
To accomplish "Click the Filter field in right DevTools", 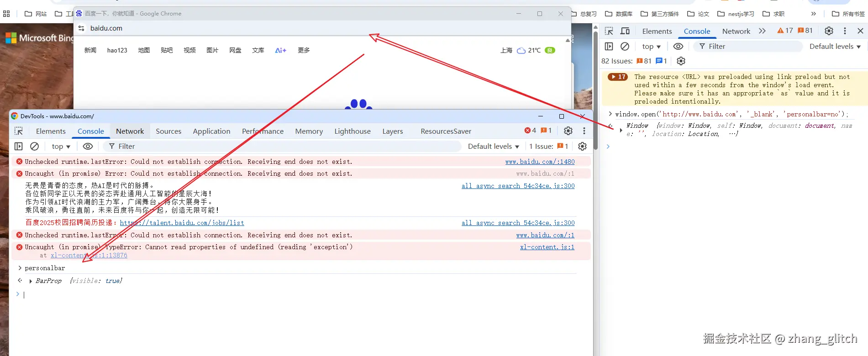I will pos(748,46).
